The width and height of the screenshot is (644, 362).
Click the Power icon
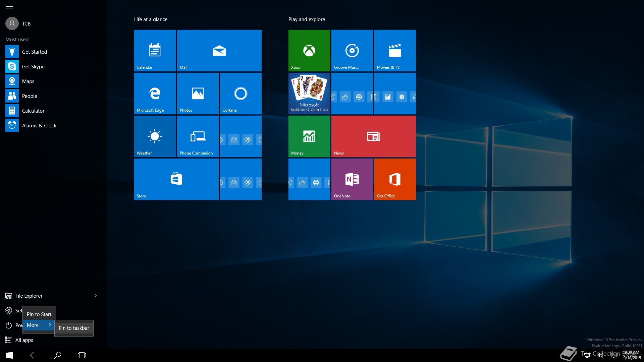tap(9, 325)
